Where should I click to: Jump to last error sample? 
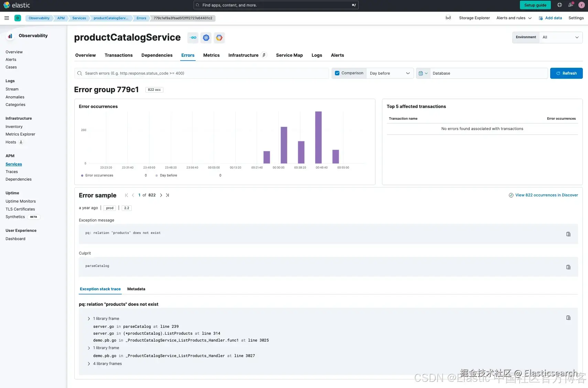(167, 195)
